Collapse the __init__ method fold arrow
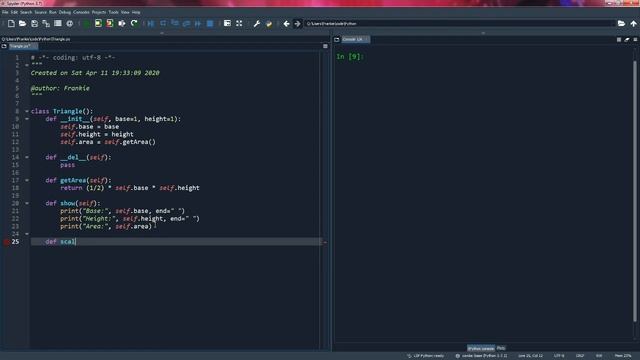 coord(27,119)
